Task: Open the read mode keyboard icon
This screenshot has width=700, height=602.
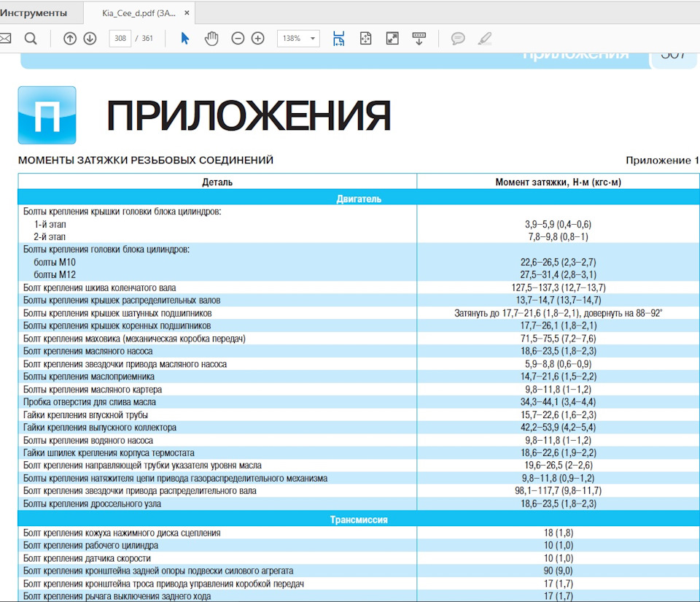Action: (x=419, y=39)
